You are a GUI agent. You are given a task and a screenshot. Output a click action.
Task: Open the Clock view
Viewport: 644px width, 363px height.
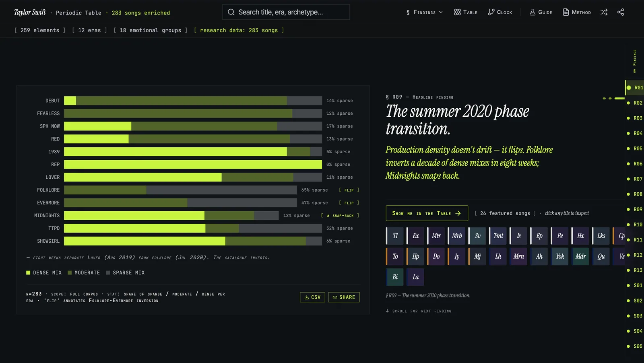(500, 12)
